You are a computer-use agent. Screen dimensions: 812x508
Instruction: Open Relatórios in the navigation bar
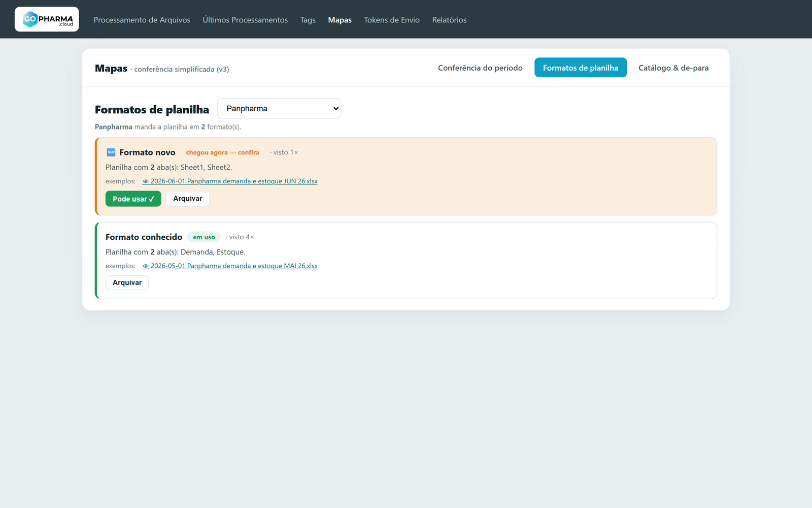coord(449,20)
